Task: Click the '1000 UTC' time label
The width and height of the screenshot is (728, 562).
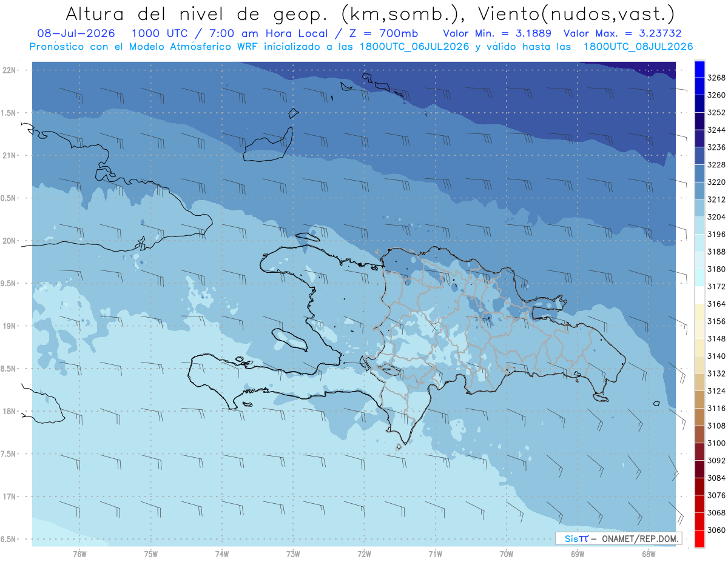Action: pyautogui.click(x=160, y=33)
